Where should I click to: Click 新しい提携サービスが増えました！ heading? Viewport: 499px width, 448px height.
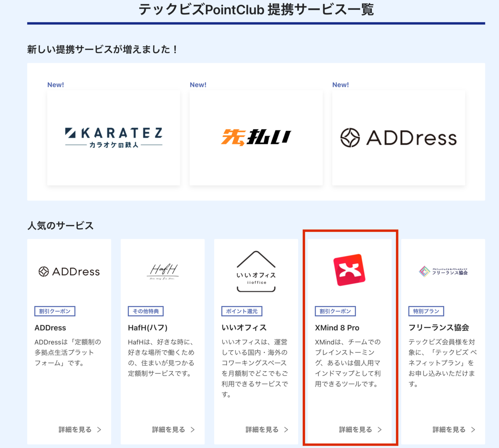pyautogui.click(x=104, y=50)
